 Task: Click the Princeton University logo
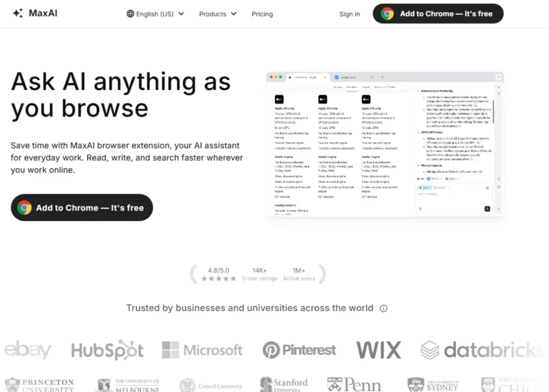40,385
